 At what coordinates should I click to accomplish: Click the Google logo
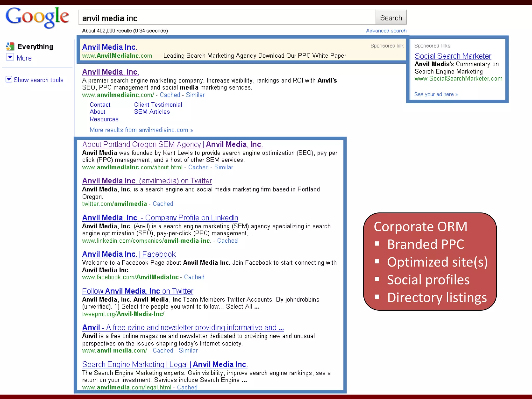click(37, 17)
